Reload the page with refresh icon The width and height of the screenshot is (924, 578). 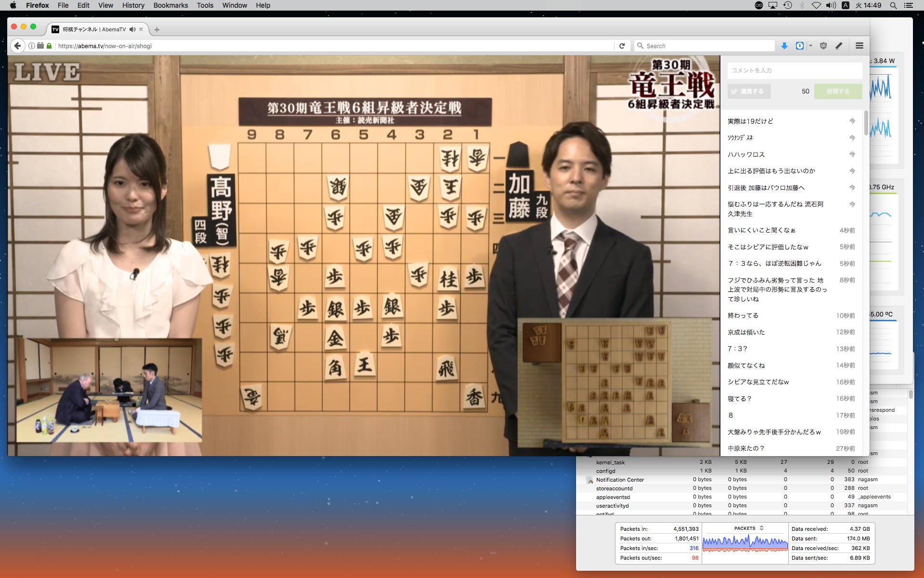[x=622, y=46]
